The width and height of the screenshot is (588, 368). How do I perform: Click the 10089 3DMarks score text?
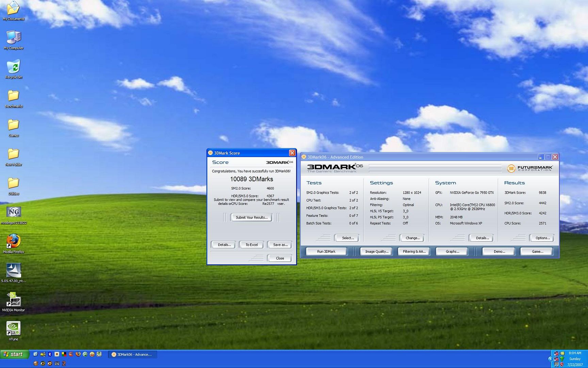point(251,179)
